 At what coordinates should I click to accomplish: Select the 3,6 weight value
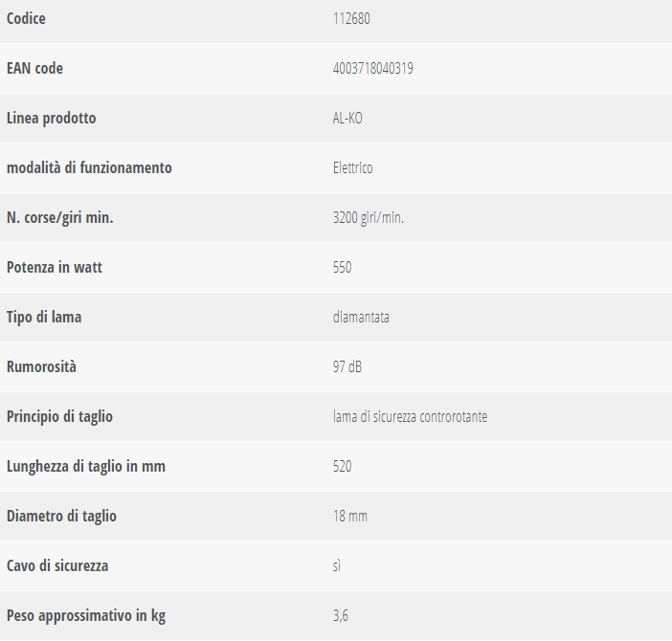pos(340,616)
